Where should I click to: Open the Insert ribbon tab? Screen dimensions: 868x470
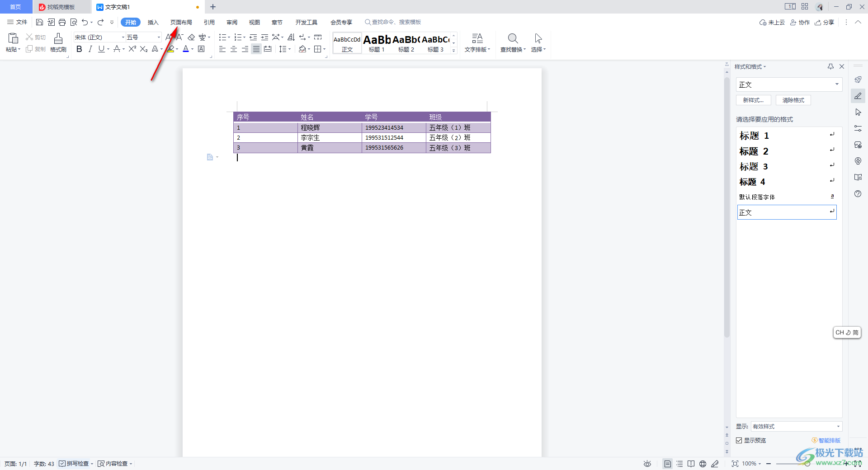point(153,22)
